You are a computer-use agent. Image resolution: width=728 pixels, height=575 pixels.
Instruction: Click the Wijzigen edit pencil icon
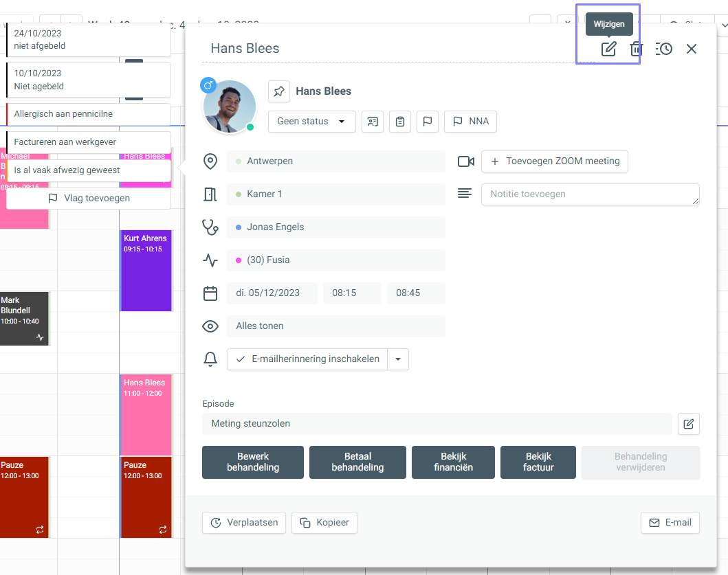(608, 49)
